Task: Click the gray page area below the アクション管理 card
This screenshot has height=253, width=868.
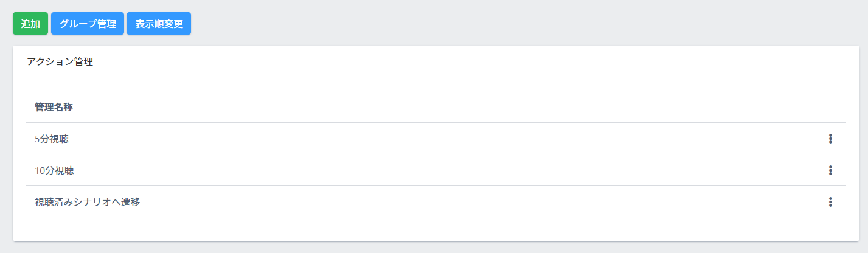Action: (x=426, y=248)
